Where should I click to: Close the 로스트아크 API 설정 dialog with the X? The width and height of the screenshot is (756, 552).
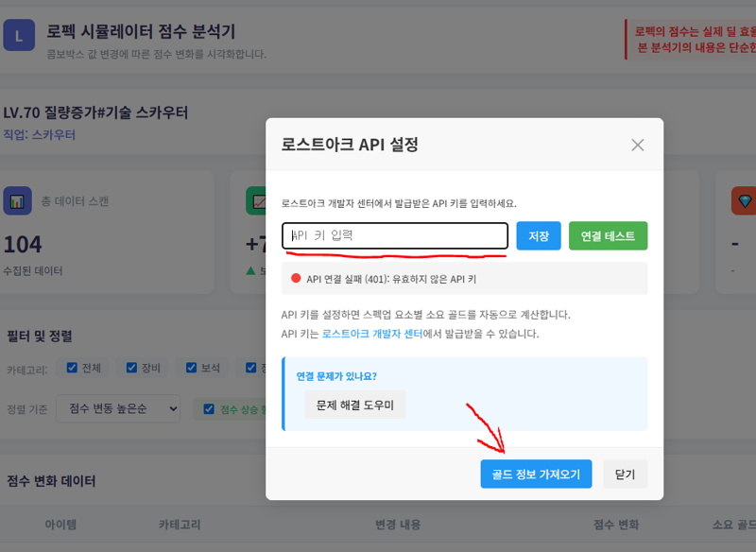click(637, 145)
